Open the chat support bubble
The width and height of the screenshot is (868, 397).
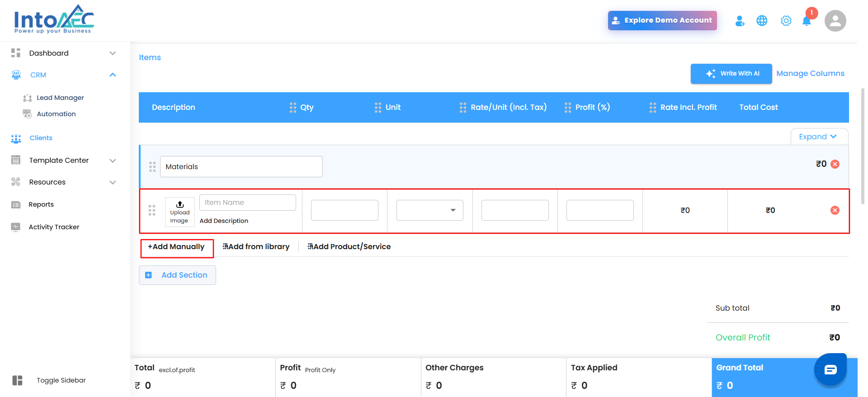click(830, 369)
